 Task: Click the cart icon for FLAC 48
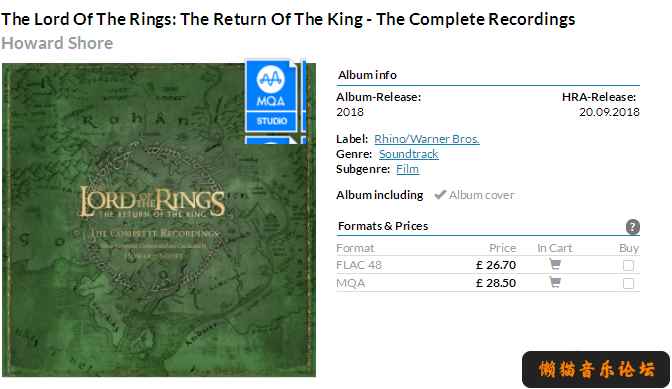point(555,264)
